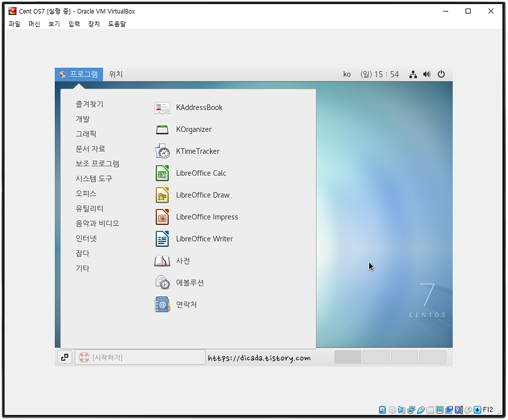The height and width of the screenshot is (420, 508).
Task: Select the 즐겨찾기 category
Action: tap(90, 104)
